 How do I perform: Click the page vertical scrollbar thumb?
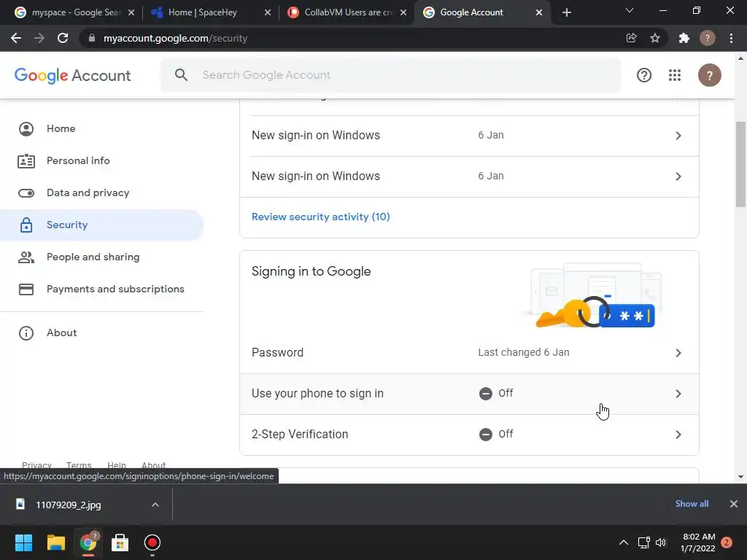tap(740, 164)
